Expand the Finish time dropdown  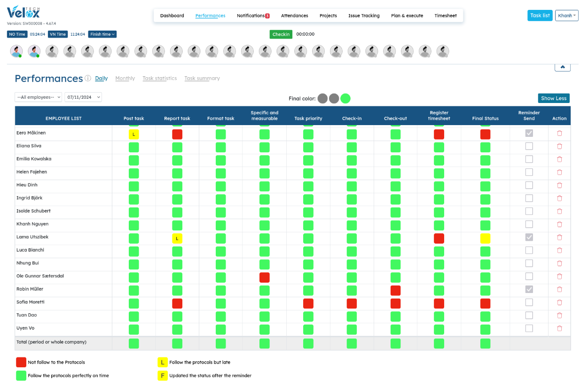[x=102, y=34]
